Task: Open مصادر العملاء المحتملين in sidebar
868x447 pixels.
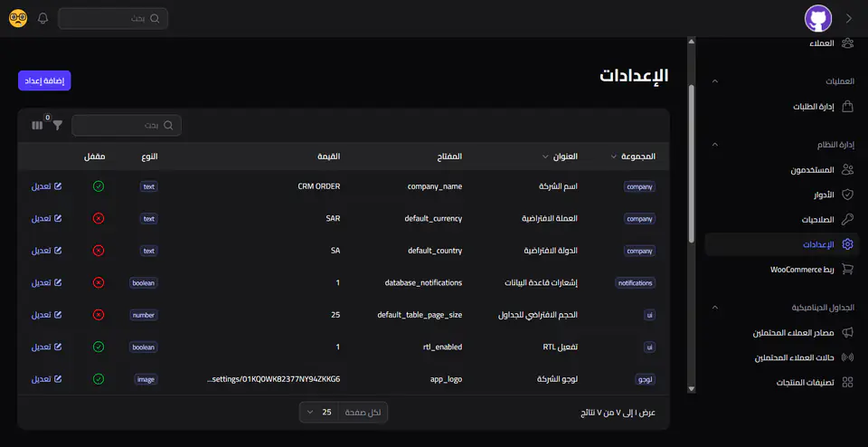Action: [x=793, y=332]
